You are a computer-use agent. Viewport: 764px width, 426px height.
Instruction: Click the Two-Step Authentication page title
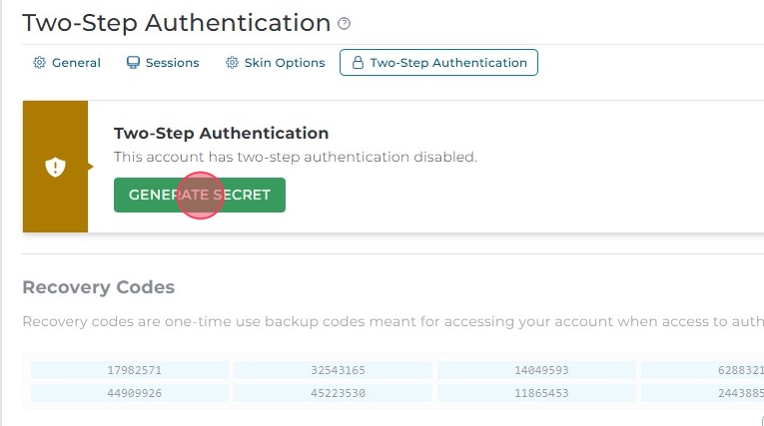coord(176,23)
